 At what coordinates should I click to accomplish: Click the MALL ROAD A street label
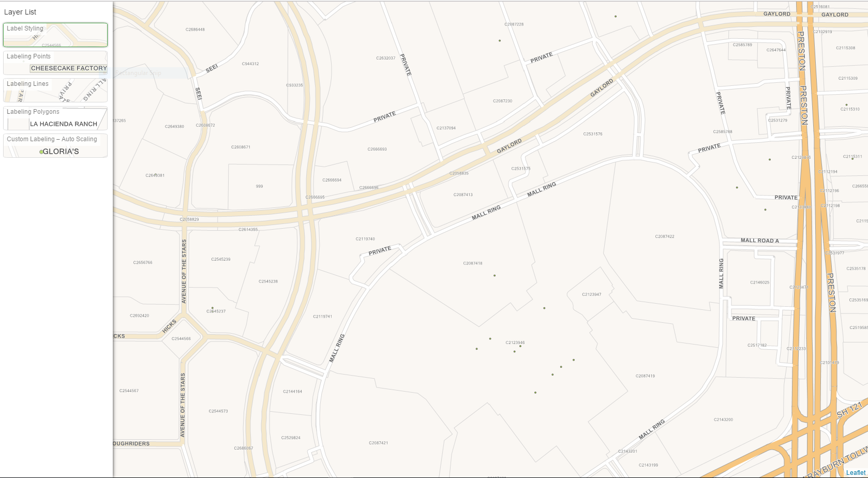759,241
